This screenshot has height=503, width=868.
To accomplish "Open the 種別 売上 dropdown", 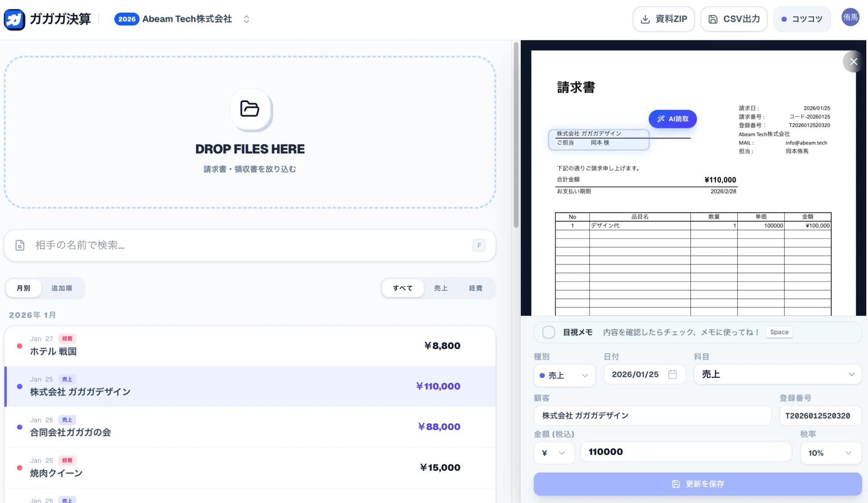I will (x=564, y=375).
